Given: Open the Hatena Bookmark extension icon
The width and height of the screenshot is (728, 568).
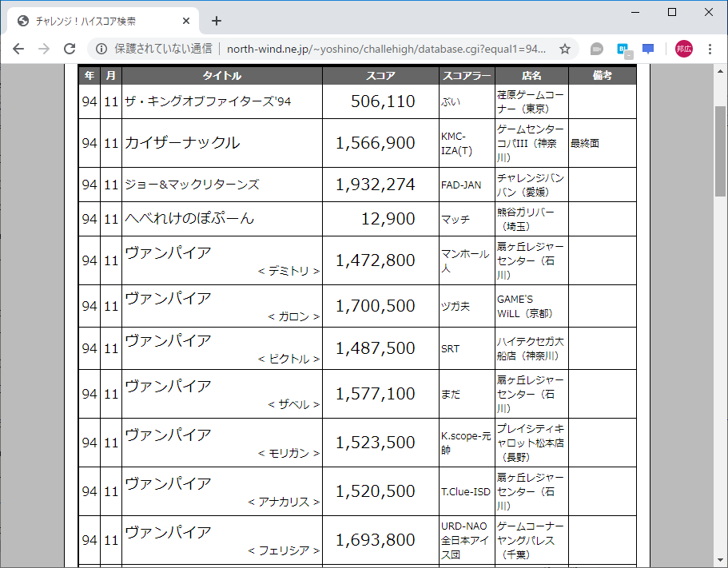Looking at the screenshot, I should coord(622,48).
